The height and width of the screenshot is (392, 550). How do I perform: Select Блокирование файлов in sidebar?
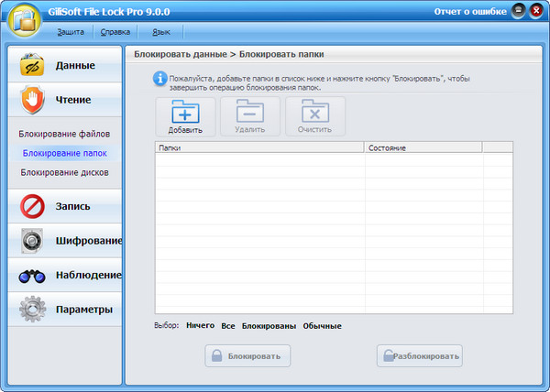click(x=71, y=134)
